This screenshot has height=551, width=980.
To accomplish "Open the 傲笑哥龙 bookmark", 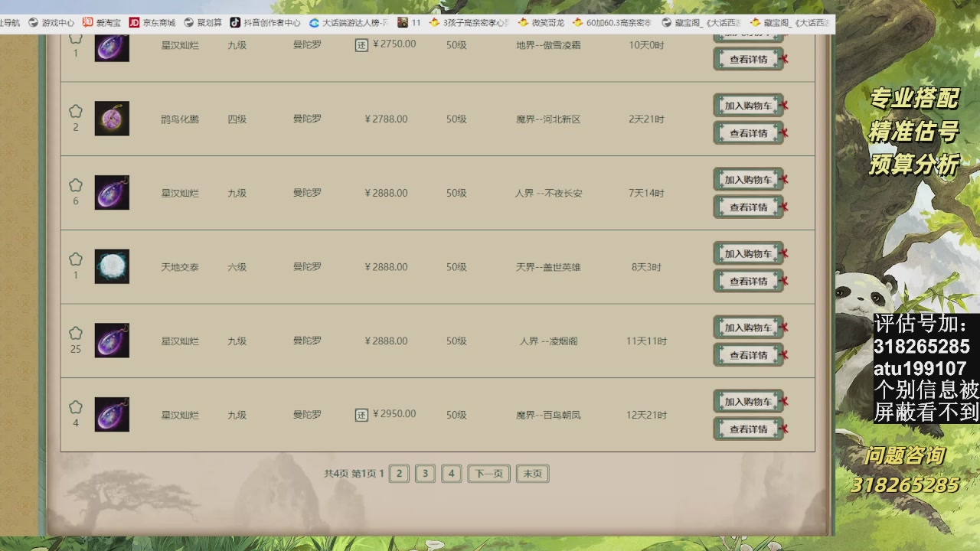I will 541,23.
